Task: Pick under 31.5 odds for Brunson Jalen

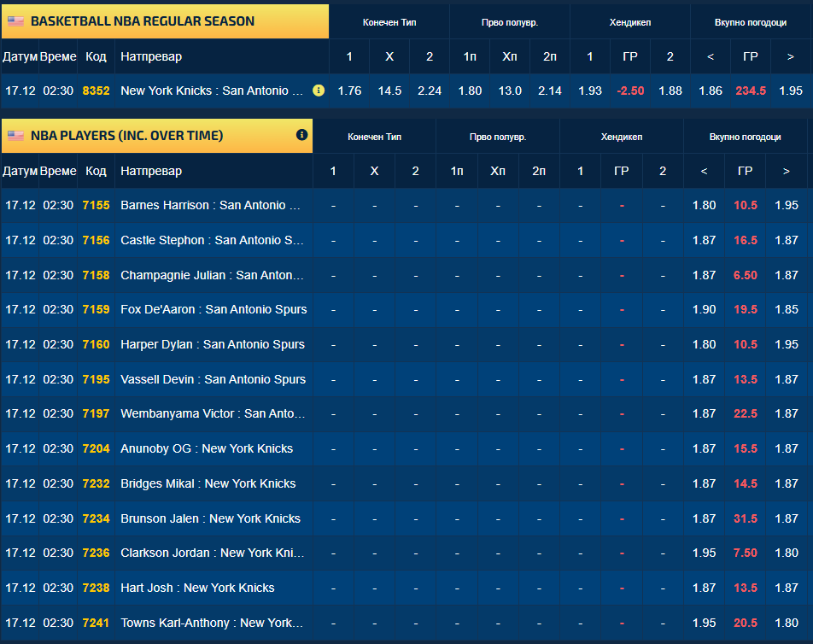Action: pos(705,518)
